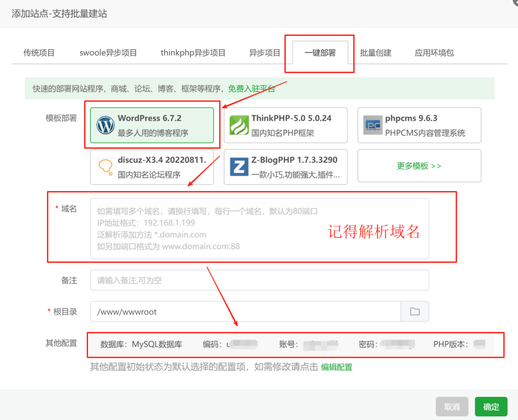The image size is (518, 420).
Task: Click the 密码 label in other config
Action: click(368, 344)
